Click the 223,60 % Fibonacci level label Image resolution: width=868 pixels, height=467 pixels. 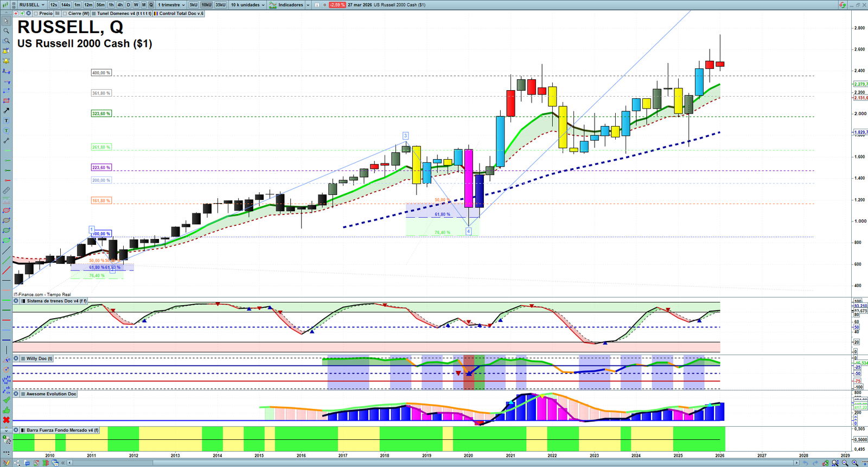101,168
